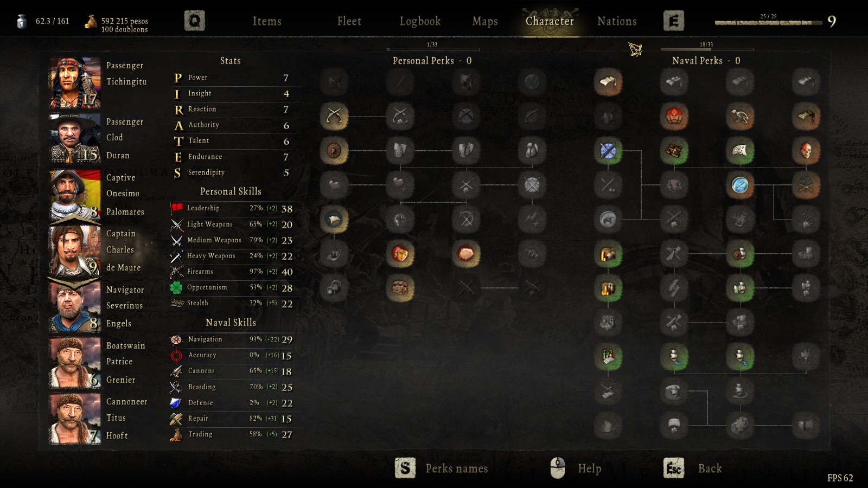Click the experience progress bar at top right

[x=768, y=23]
